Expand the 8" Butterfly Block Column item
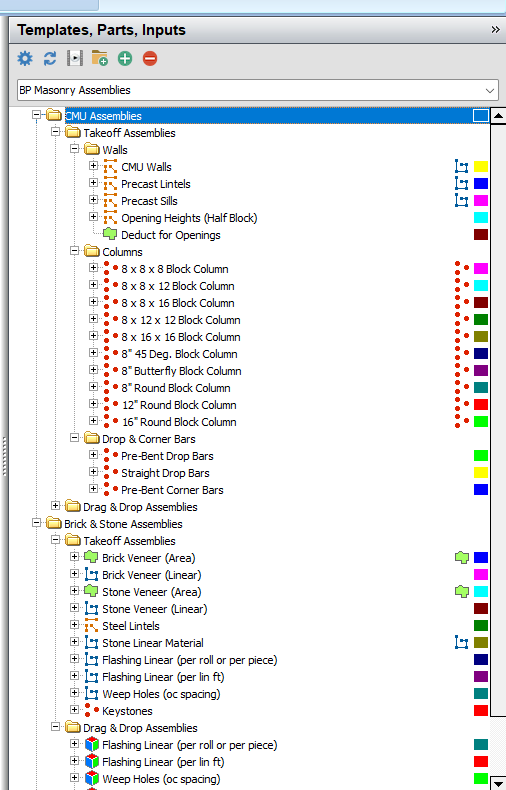The width and height of the screenshot is (506, 790). (93, 370)
